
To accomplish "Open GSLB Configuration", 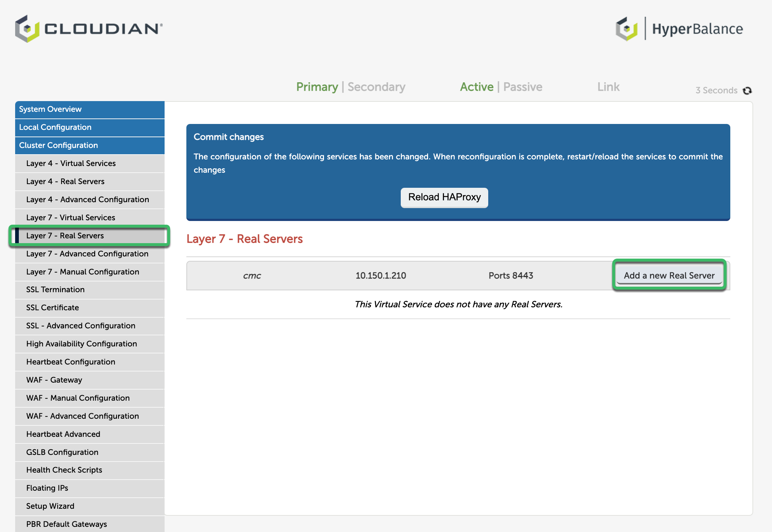I will (90, 452).
